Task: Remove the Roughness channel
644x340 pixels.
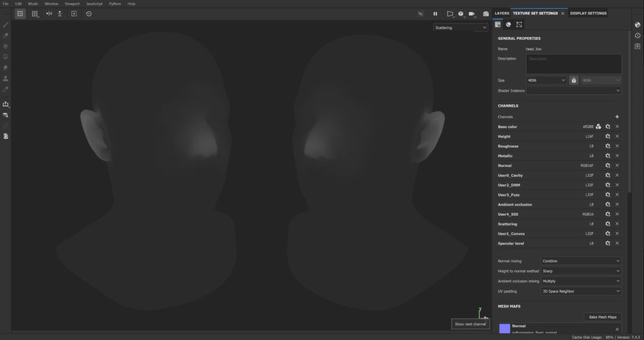Action: pyautogui.click(x=617, y=146)
